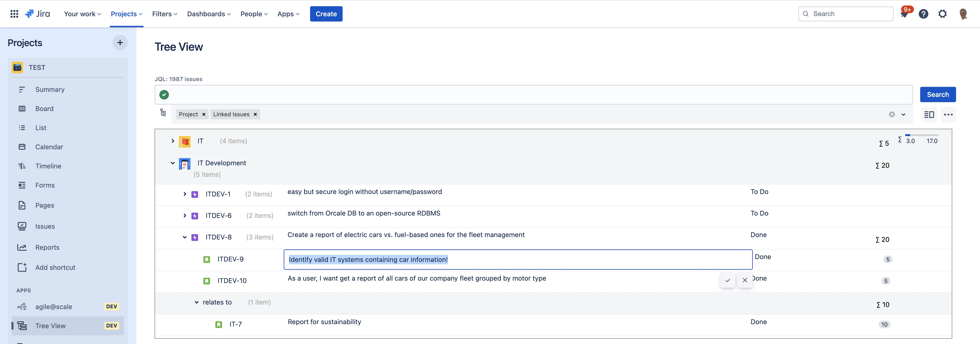
Task: Confirm the edit with the checkmark button
Action: pyautogui.click(x=728, y=280)
